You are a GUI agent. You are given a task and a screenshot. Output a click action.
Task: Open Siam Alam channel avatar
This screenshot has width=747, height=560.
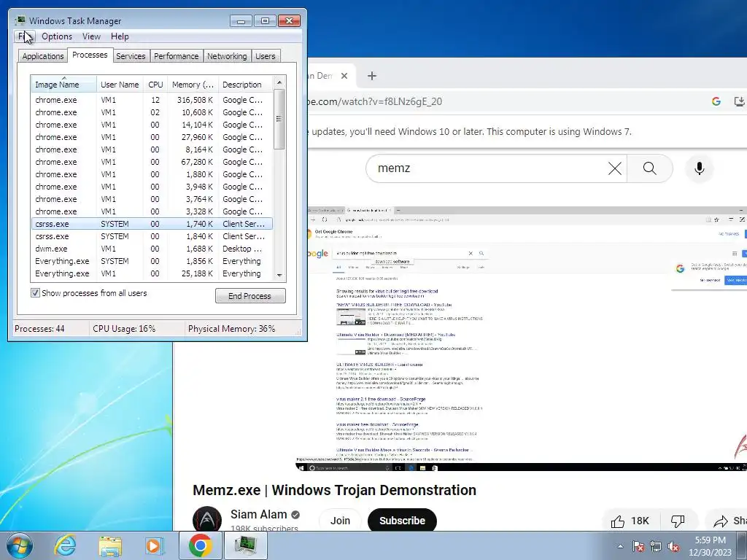[x=206, y=519]
